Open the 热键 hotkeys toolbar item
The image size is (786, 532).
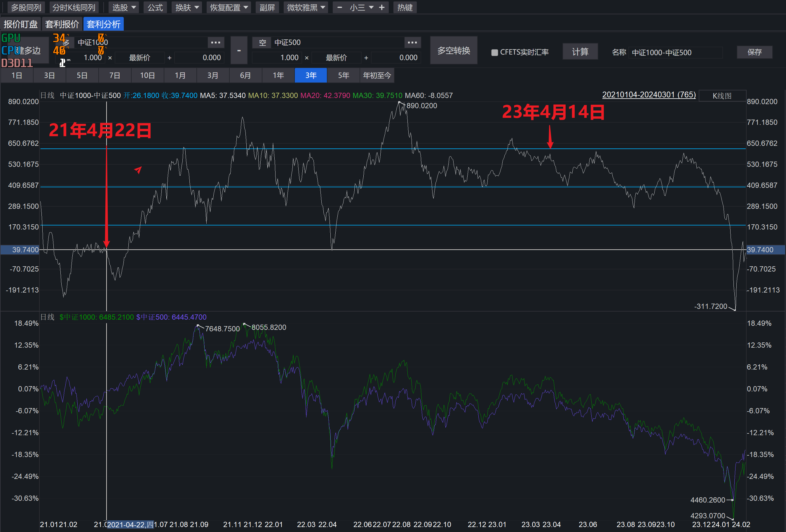[405, 7]
